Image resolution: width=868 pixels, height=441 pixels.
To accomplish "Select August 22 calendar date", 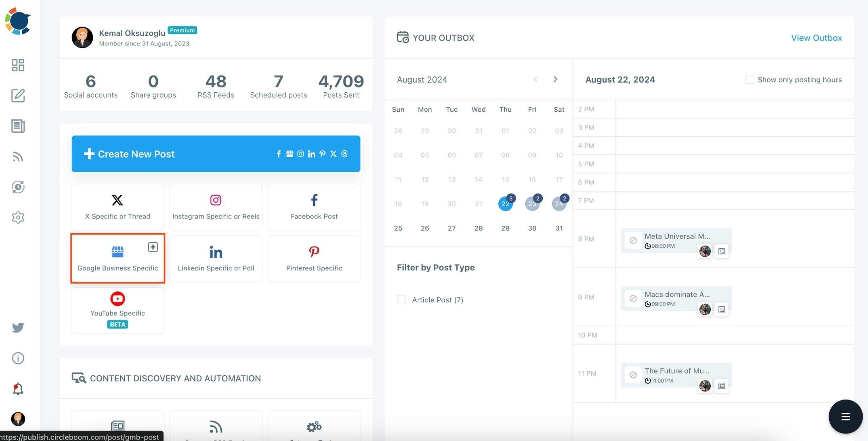I will tap(505, 204).
